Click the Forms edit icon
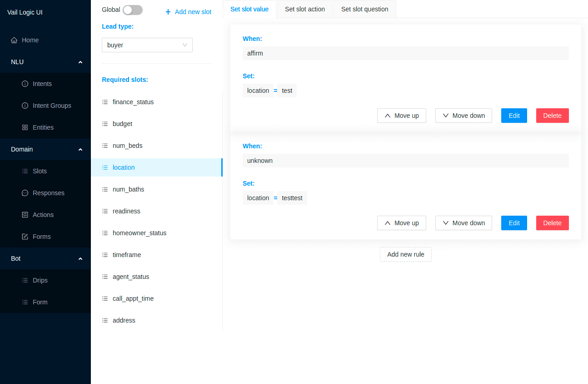This screenshot has height=384, width=588. point(25,237)
